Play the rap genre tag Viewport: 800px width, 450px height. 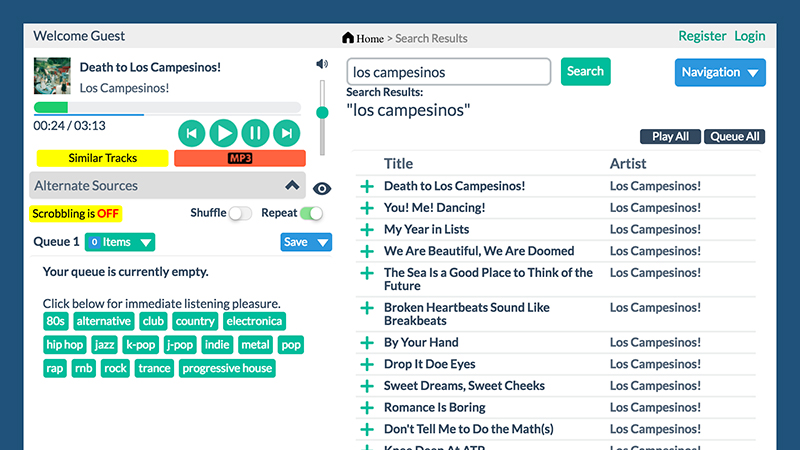click(x=55, y=368)
